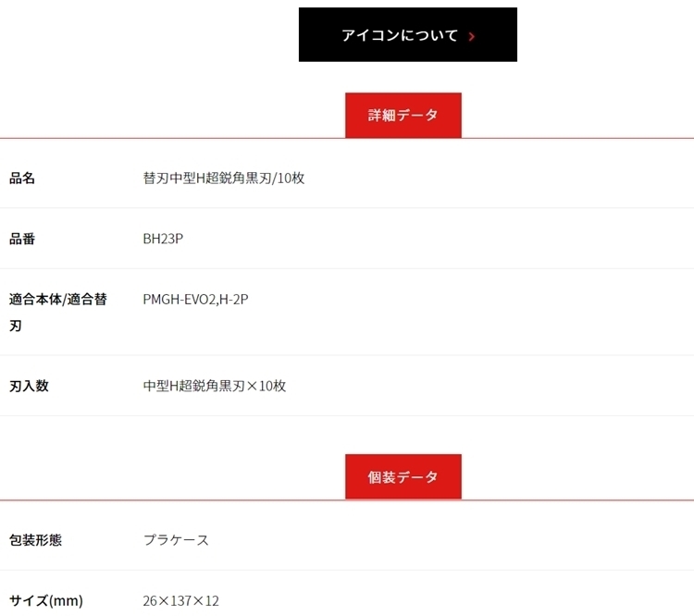Click the 品番 row label

[x=22, y=239]
